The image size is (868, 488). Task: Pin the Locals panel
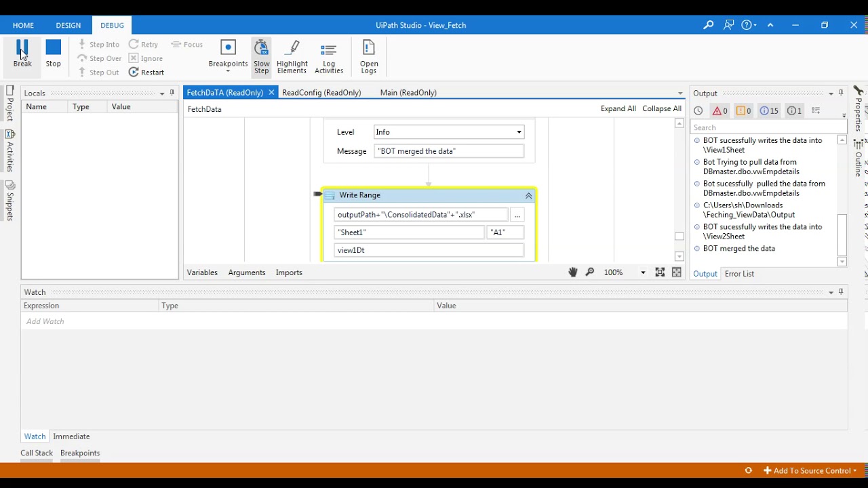pyautogui.click(x=172, y=93)
